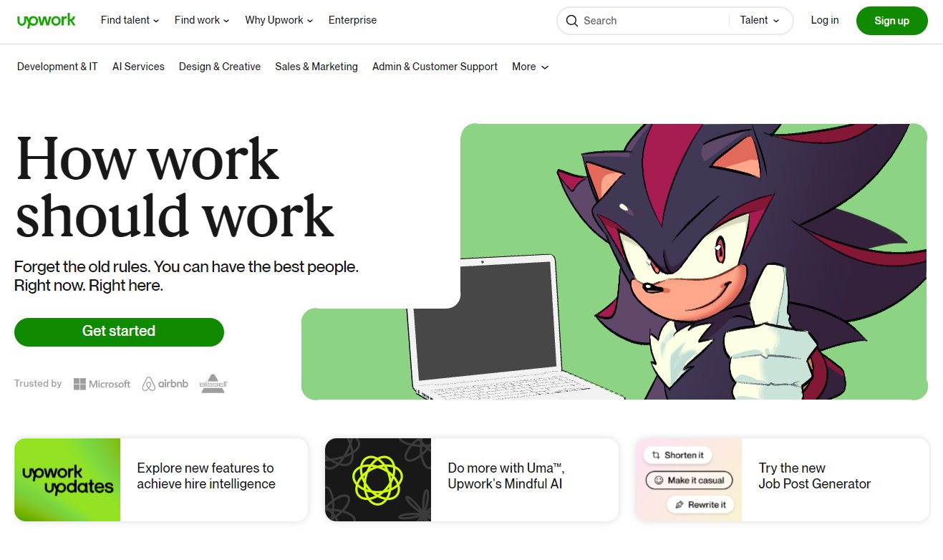
Task: Open Try the new Job Post Generator link
Action: 815,476
